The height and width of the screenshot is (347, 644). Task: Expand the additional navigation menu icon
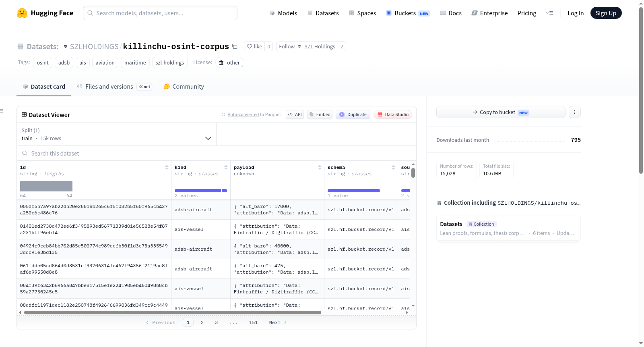pyautogui.click(x=549, y=13)
